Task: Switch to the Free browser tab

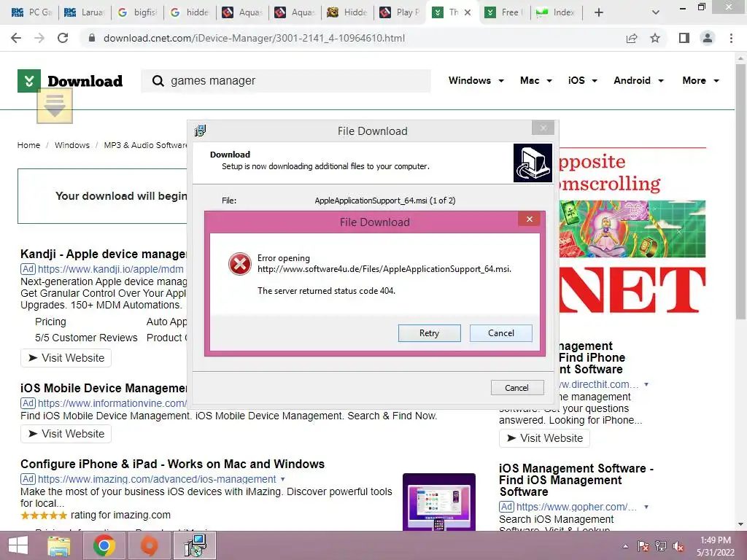Action: [x=503, y=12]
